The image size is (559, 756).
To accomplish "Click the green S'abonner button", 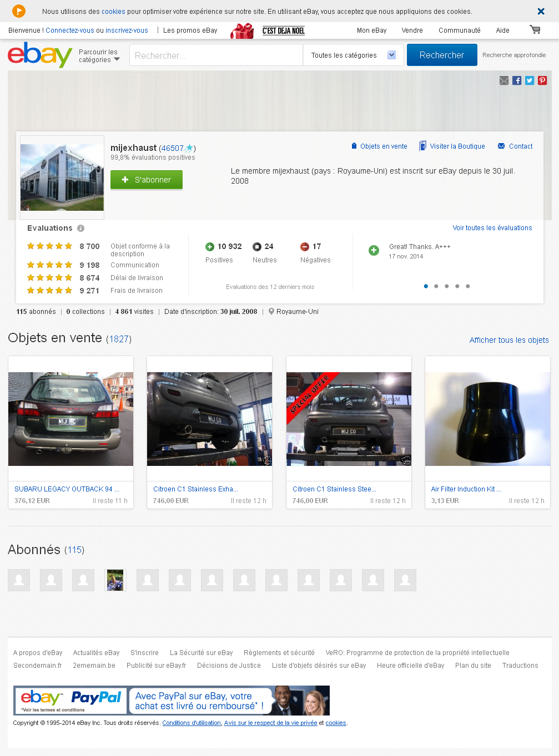I will coord(147,180).
